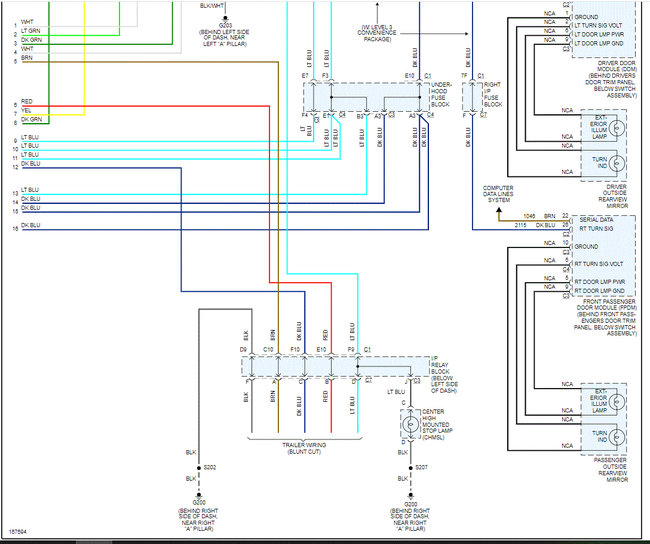Select the UNDER-HOOD FUSE BLOCK label
The width and height of the screenshot is (650, 544).
pyautogui.click(x=442, y=94)
